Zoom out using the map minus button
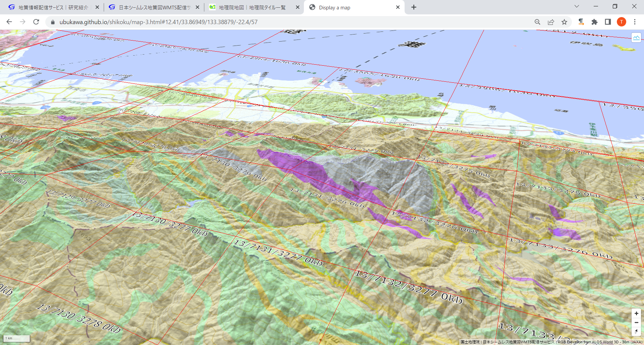This screenshot has width=644, height=345. tap(636, 322)
